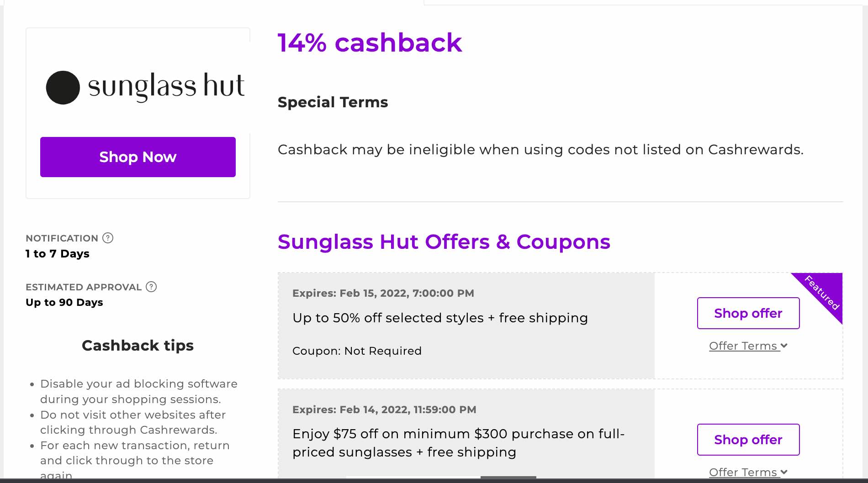The height and width of the screenshot is (483, 868).
Task: Expand Offer Terms for the 50% off offer
Action: (743, 346)
